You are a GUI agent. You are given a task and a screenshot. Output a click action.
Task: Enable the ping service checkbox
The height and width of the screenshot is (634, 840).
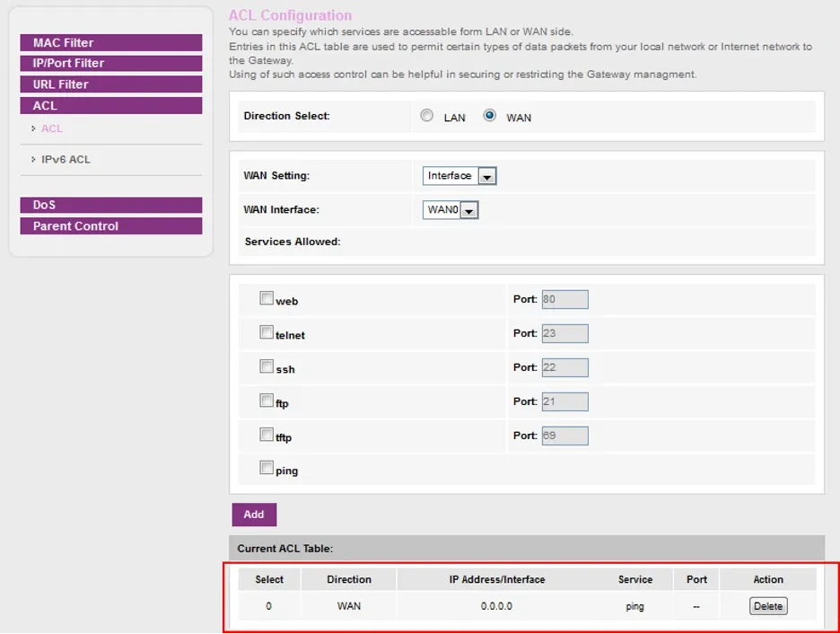click(x=267, y=468)
